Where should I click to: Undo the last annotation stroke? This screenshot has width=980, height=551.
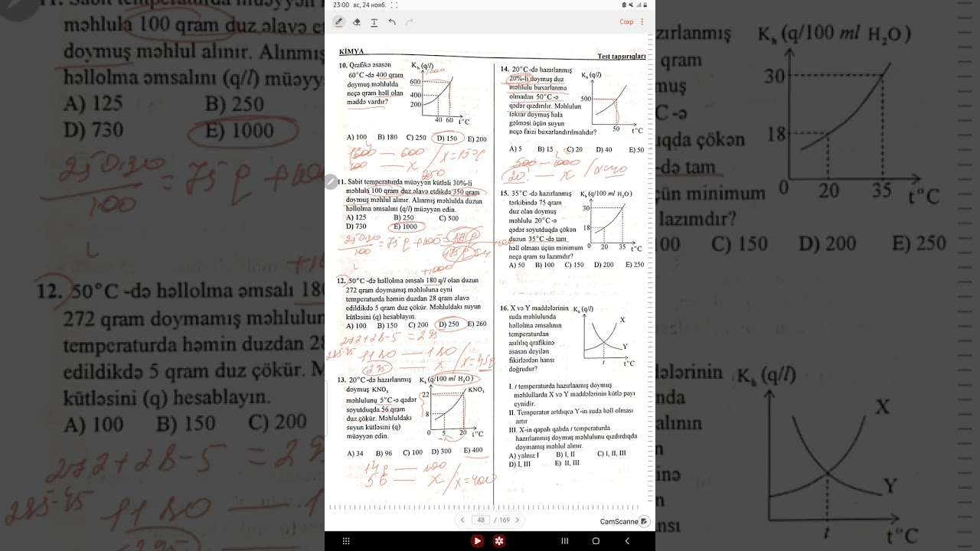tap(392, 22)
